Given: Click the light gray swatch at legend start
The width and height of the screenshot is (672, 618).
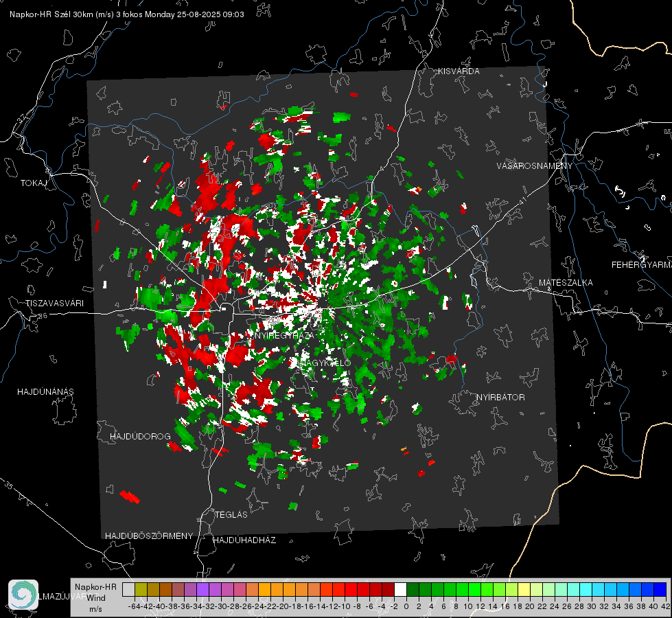Looking at the screenshot, I should 128,589.
